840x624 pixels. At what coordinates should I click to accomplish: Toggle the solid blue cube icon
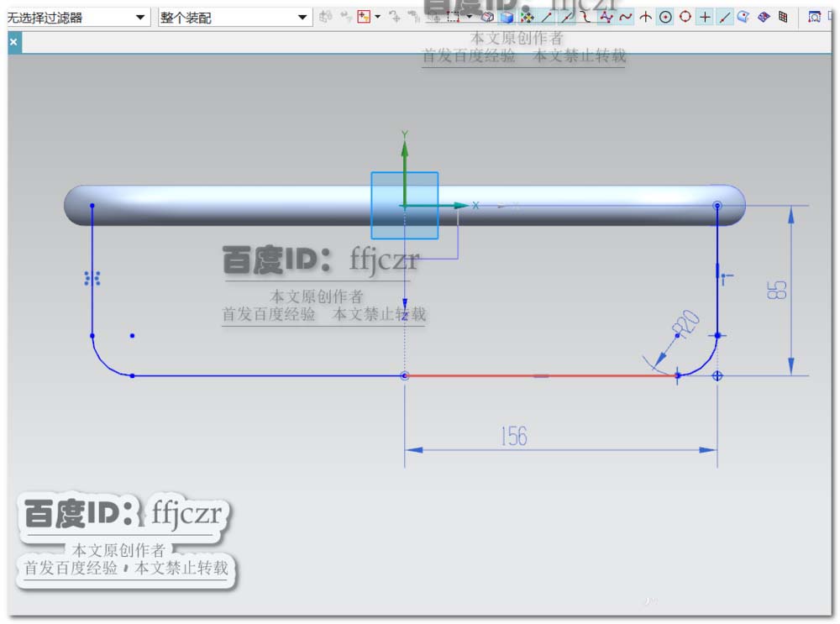507,17
